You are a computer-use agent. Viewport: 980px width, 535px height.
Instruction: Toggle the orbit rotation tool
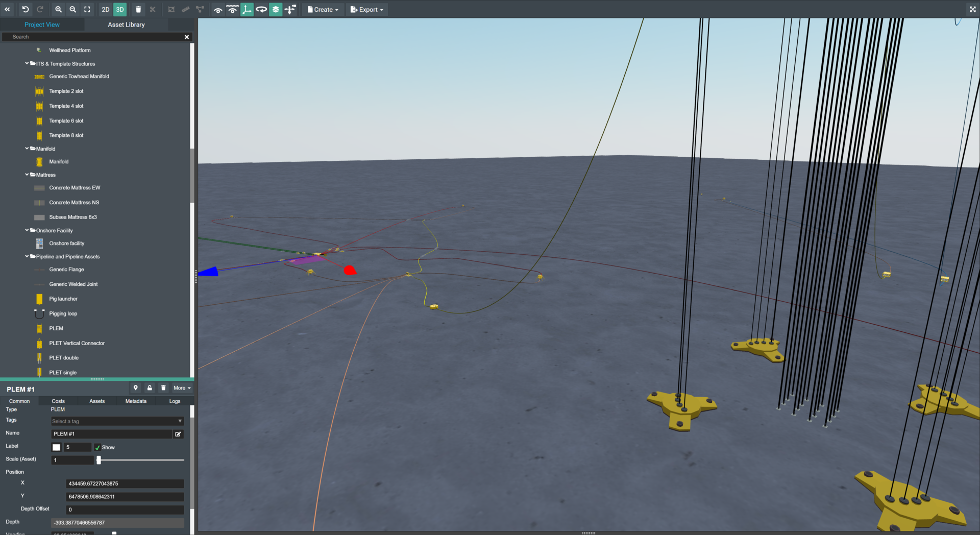click(x=262, y=9)
